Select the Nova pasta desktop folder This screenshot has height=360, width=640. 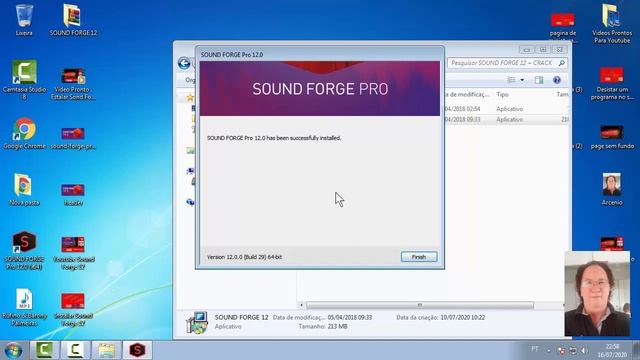[24, 190]
